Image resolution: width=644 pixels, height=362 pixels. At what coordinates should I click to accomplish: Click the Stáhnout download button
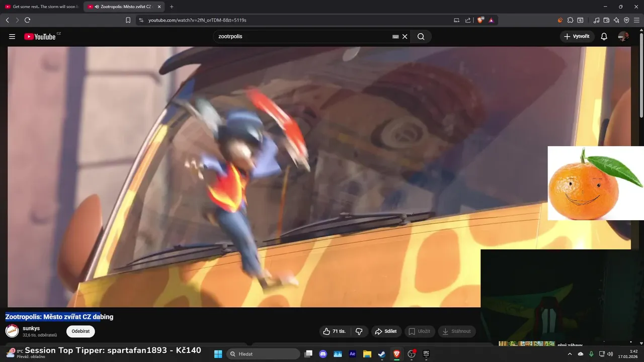point(457,331)
